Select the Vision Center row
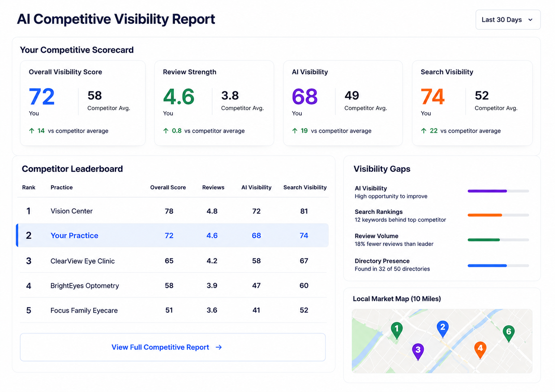This screenshot has width=555, height=392. pos(173,211)
